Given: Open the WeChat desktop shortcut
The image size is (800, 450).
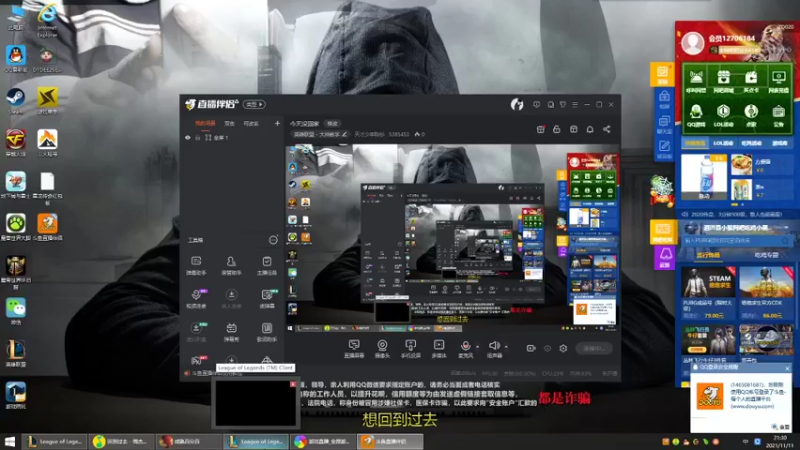Looking at the screenshot, I should (16, 308).
